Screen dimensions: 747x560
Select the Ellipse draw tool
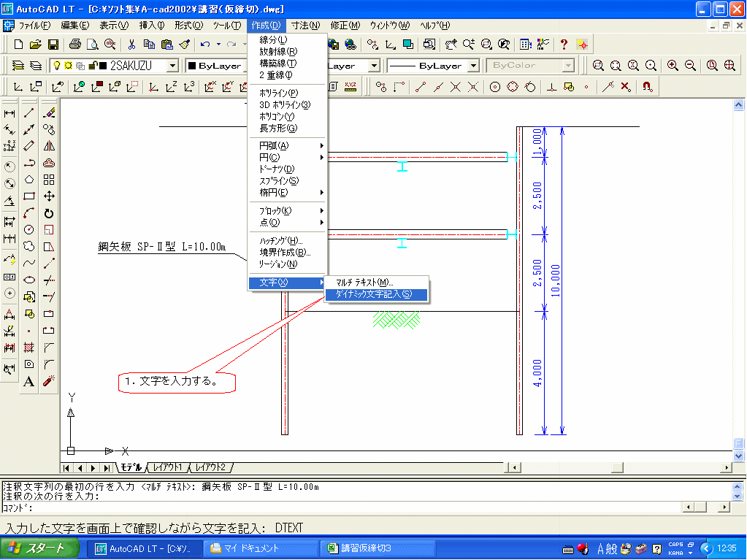point(29,280)
